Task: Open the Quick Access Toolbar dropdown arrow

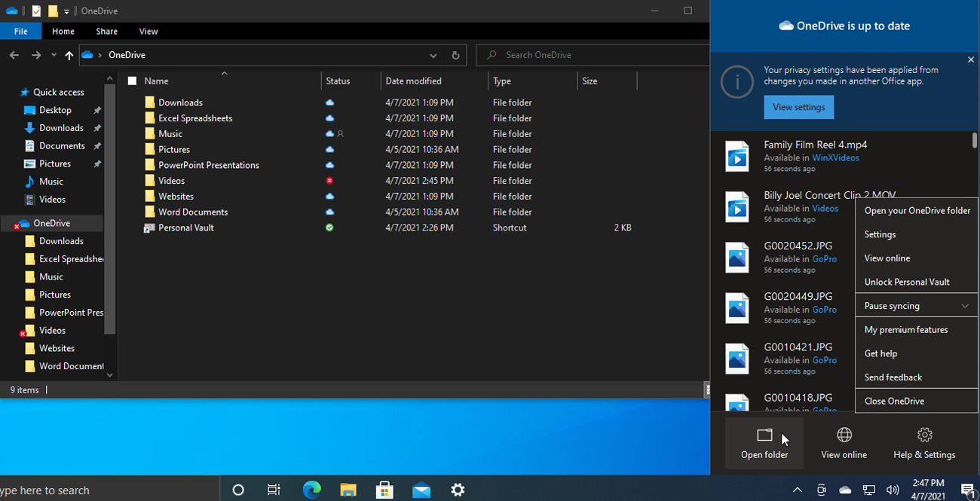Action: 67,12
